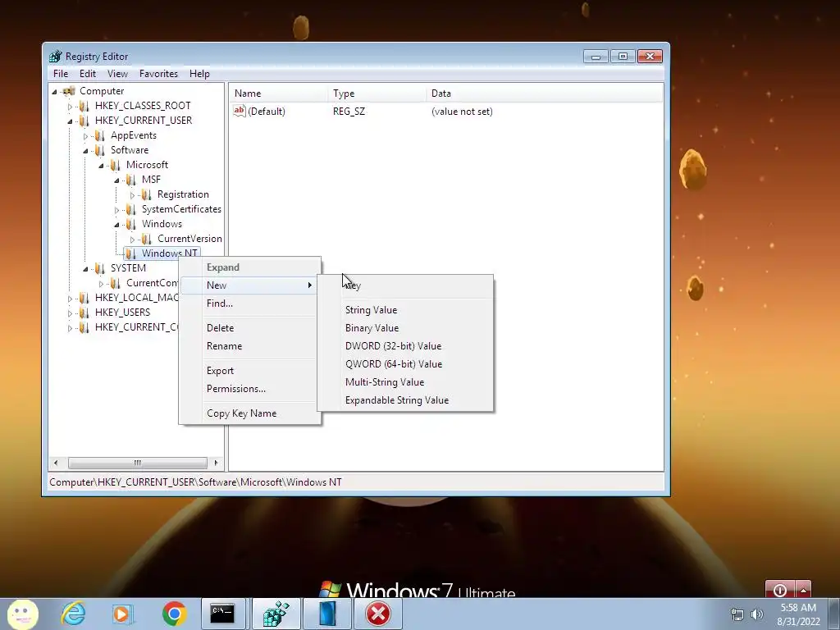Create a new Key from the submenu
The height and width of the screenshot is (630, 840).
pos(405,285)
